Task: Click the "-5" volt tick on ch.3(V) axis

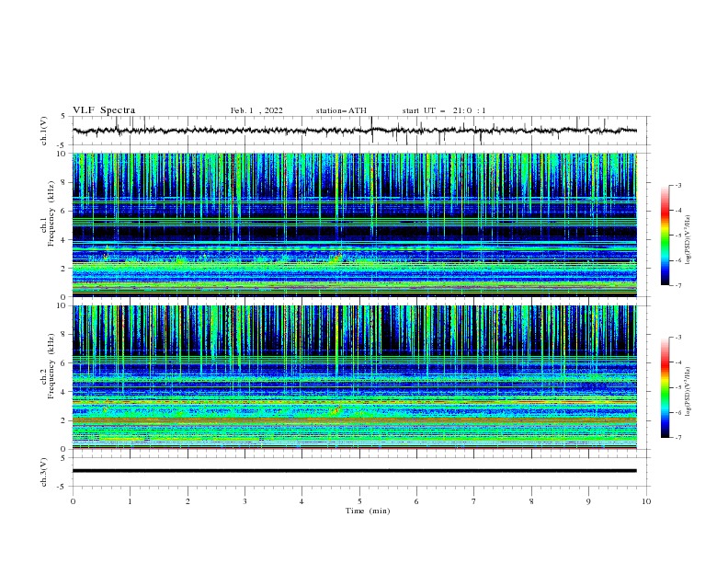Action: [x=62, y=487]
